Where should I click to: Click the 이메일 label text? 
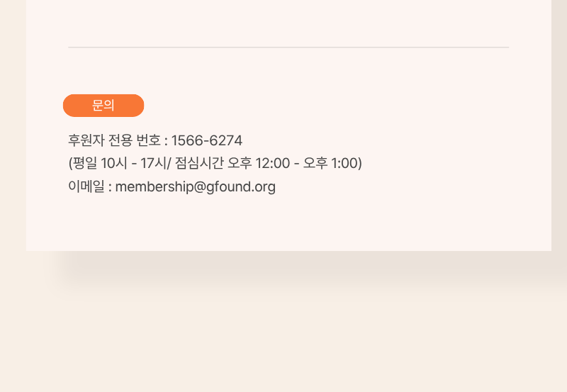point(86,186)
